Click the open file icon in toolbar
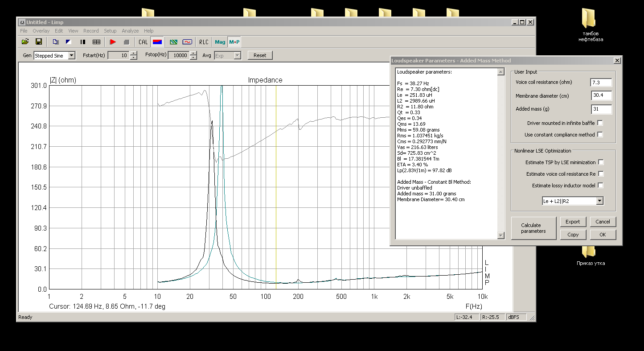 (25, 42)
